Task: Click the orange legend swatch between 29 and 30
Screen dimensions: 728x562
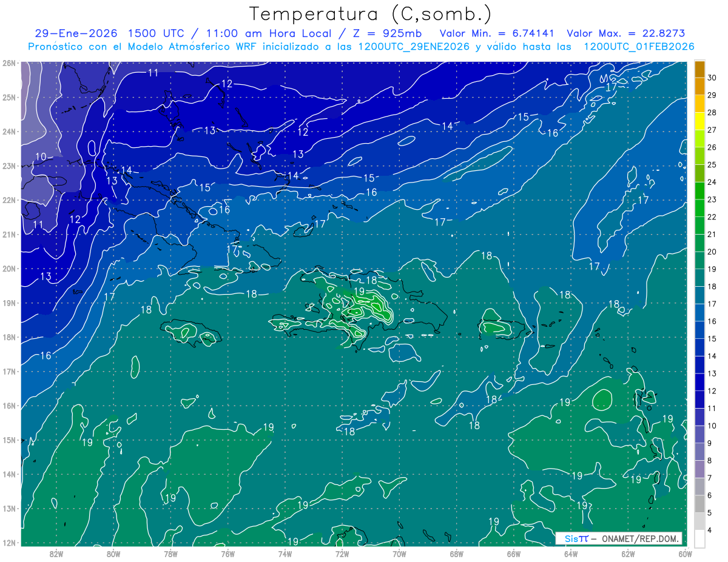Action: 699,86
